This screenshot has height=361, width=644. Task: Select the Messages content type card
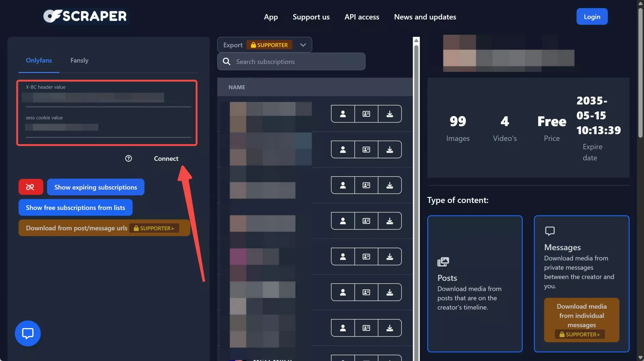[582, 284]
